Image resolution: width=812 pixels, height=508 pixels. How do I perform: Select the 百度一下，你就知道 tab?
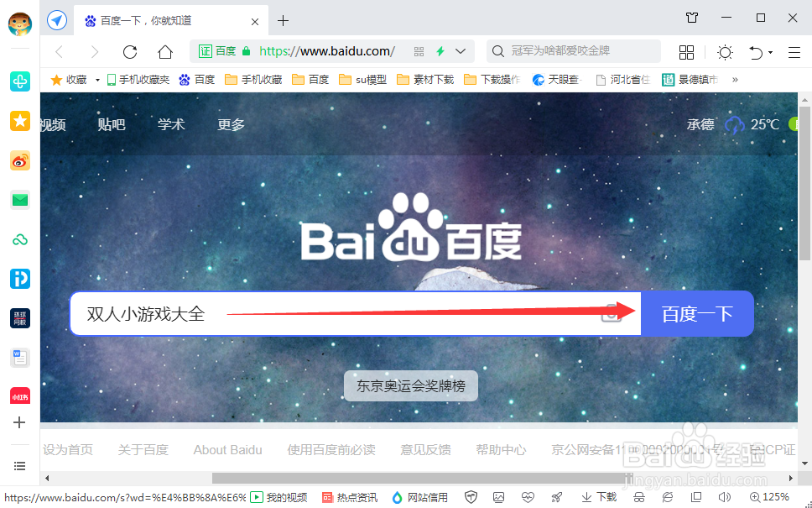pos(171,21)
